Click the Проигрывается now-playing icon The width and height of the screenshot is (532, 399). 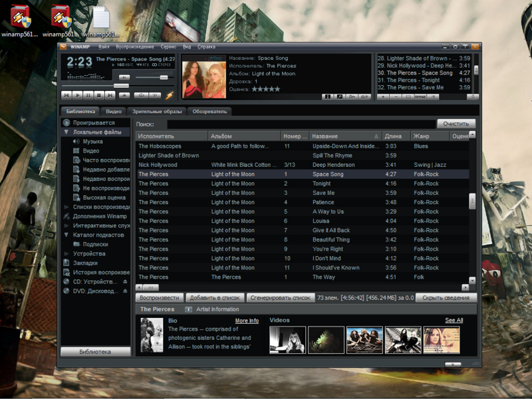click(x=66, y=122)
